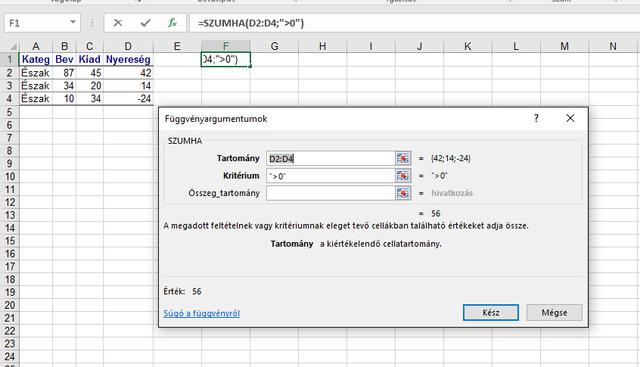Select row 4 header

tap(9, 99)
